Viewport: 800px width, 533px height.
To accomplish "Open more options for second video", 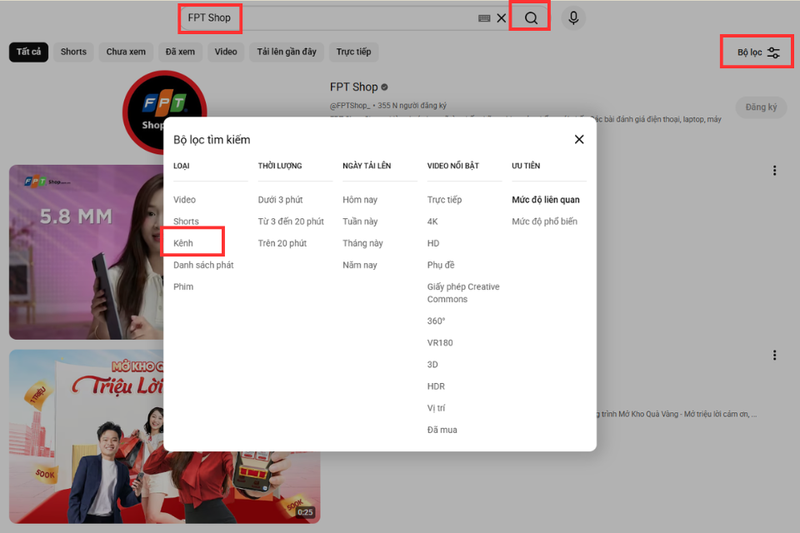I will tap(774, 355).
